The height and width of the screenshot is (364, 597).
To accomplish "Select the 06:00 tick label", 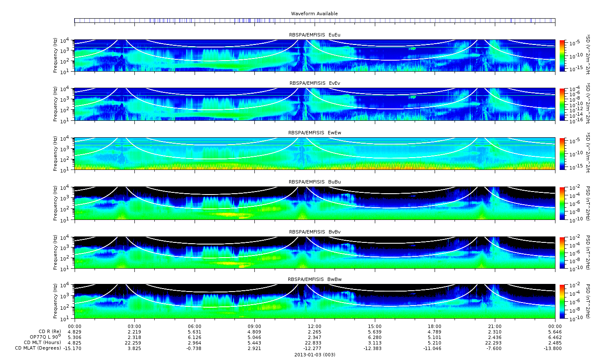I will [x=194, y=326].
